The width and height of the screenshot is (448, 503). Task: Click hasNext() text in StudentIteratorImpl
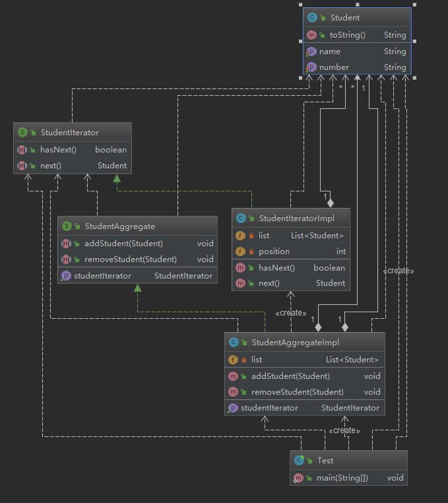pyautogui.click(x=276, y=268)
